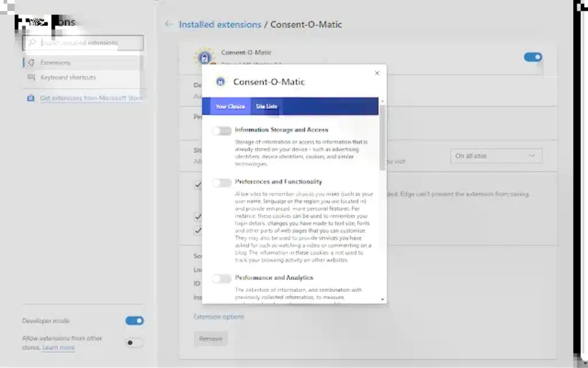Open the On all sites dropdown
This screenshot has width=588, height=368.
[496, 156]
